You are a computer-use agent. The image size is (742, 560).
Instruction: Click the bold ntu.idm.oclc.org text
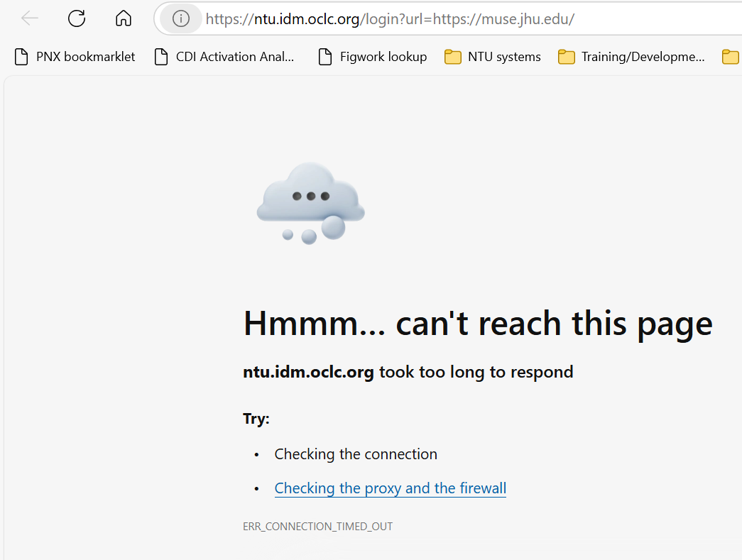(x=308, y=372)
